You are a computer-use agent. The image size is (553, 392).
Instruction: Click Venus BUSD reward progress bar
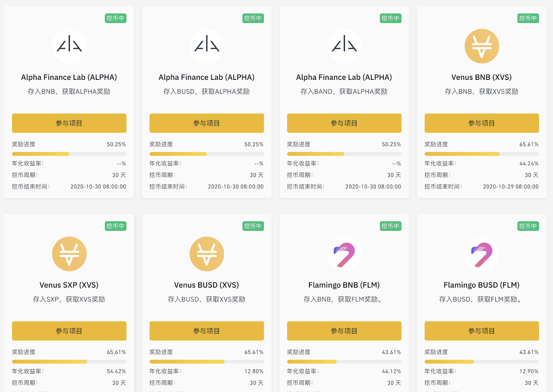207,362
